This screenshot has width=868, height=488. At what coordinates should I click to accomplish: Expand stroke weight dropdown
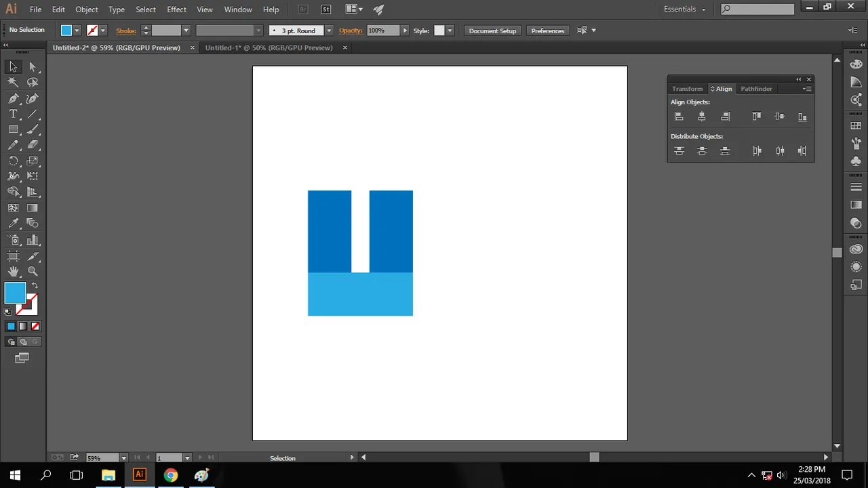point(186,30)
